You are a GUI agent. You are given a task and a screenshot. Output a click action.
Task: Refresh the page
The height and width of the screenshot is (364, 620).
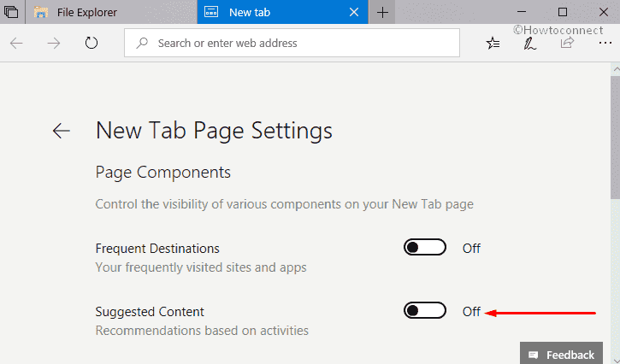pyautogui.click(x=92, y=43)
